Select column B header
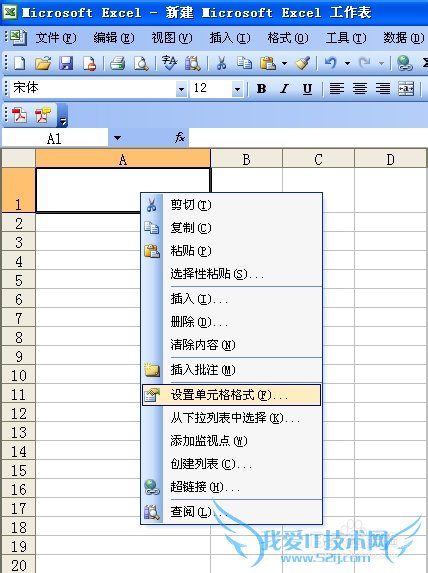Viewport: 428px width, 573px height. (247, 159)
